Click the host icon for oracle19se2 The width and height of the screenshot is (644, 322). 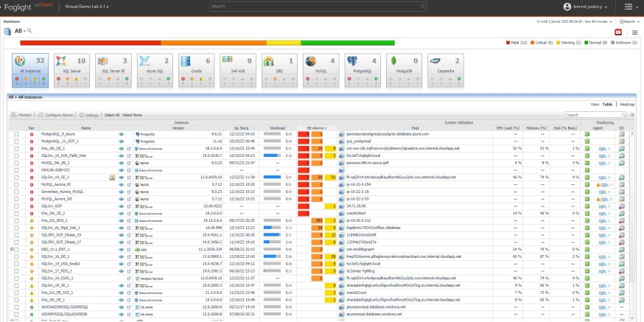point(341,214)
